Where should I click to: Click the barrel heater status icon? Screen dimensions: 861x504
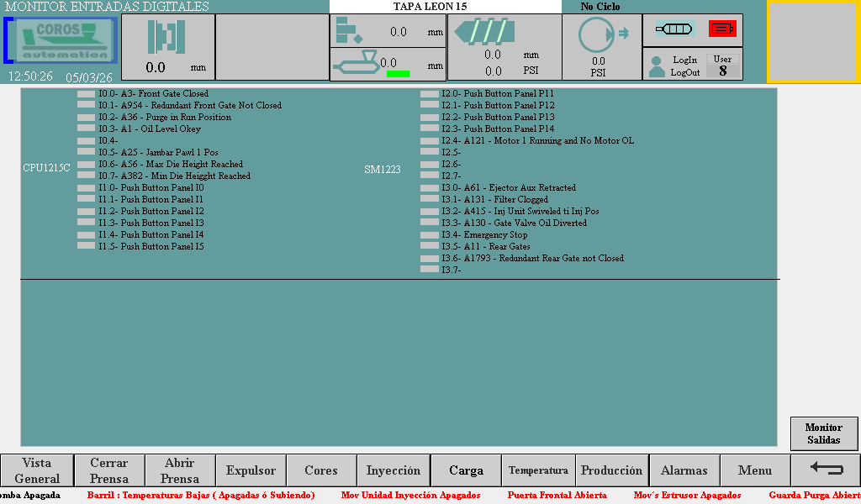[x=673, y=29]
